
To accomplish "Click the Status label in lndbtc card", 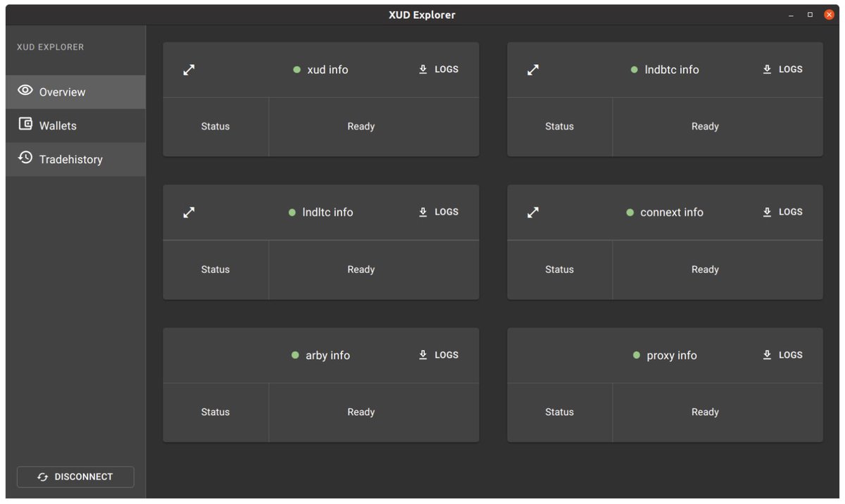I will coord(559,127).
